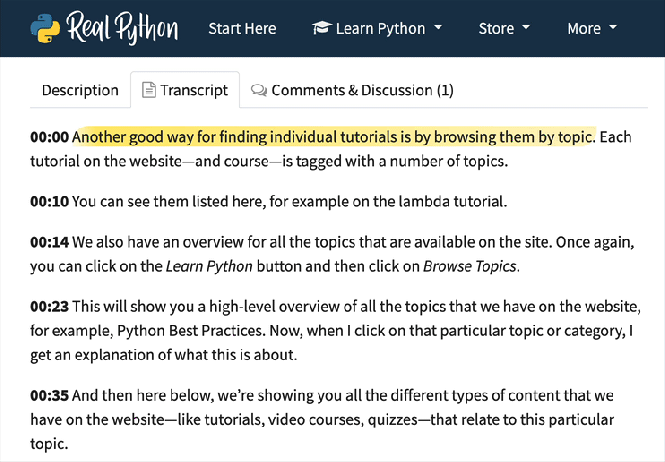The height and width of the screenshot is (462, 665).
Task: Jump to timestamp 00:00 in the transcript
Action: click(x=49, y=137)
